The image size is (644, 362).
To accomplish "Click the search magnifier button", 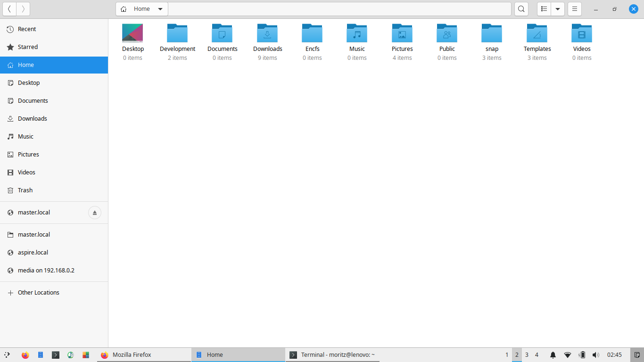I will pyautogui.click(x=521, y=9).
